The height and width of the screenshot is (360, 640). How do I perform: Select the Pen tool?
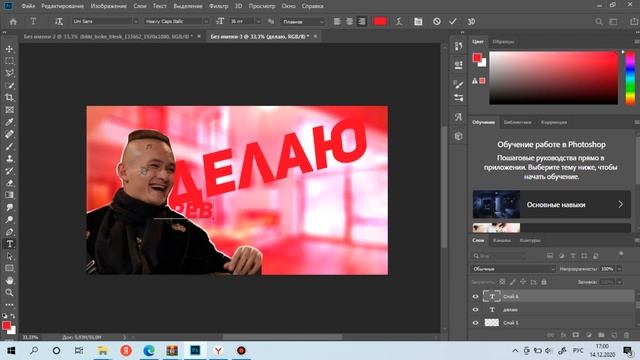click(x=9, y=232)
